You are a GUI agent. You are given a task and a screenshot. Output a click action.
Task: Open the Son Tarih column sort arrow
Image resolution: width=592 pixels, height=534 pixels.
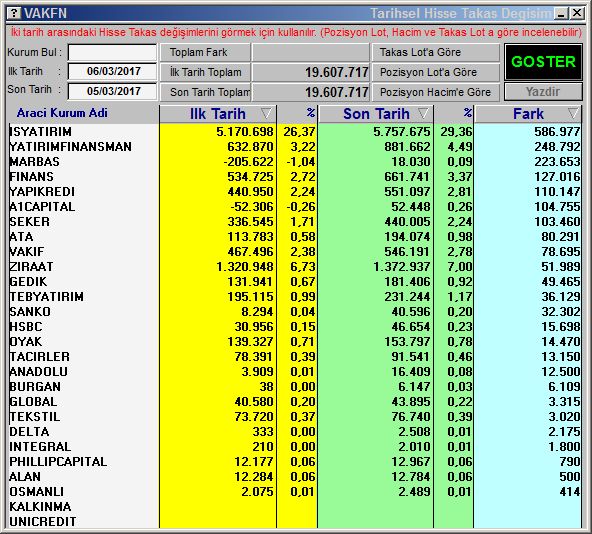(x=423, y=113)
